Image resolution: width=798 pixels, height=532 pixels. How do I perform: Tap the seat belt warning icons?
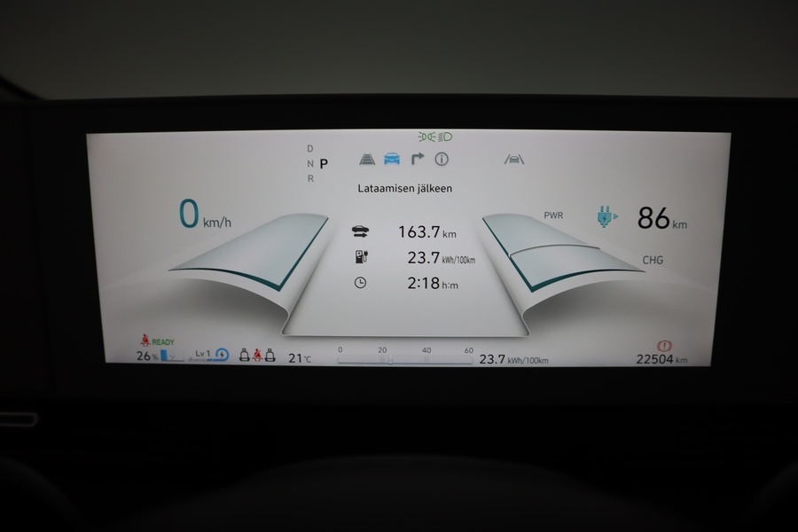[257, 356]
